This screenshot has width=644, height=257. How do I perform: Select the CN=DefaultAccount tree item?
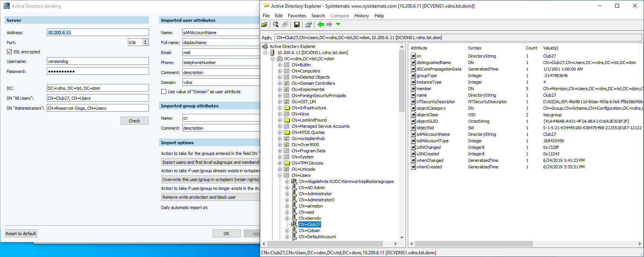[317, 237]
